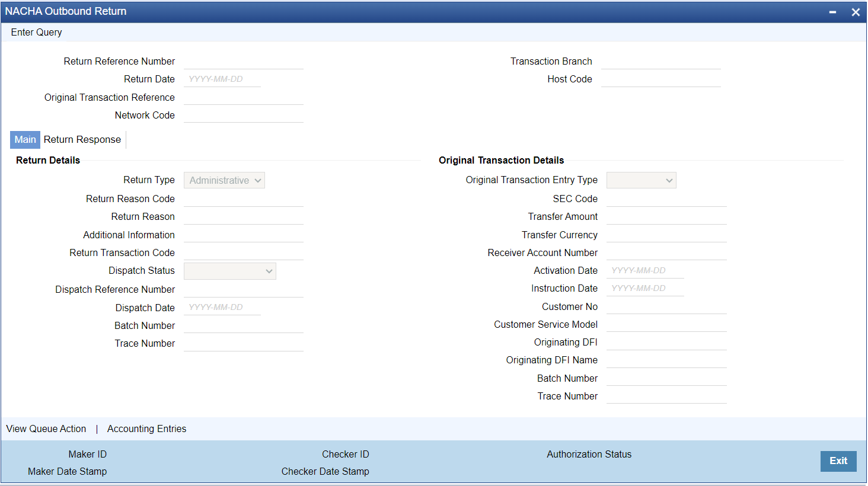Click the Checker ID label
The width and height of the screenshot is (868, 486).
pyautogui.click(x=346, y=455)
